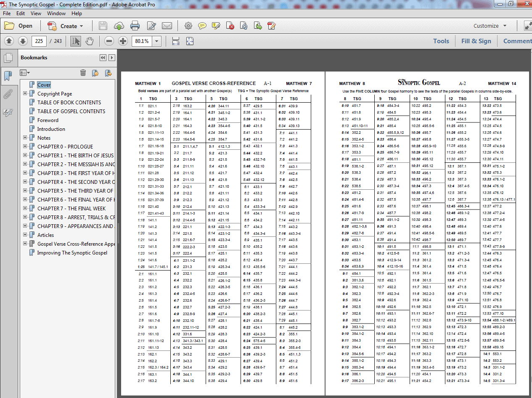
Task: Click the Rotate Pages icon
Action: point(244,26)
